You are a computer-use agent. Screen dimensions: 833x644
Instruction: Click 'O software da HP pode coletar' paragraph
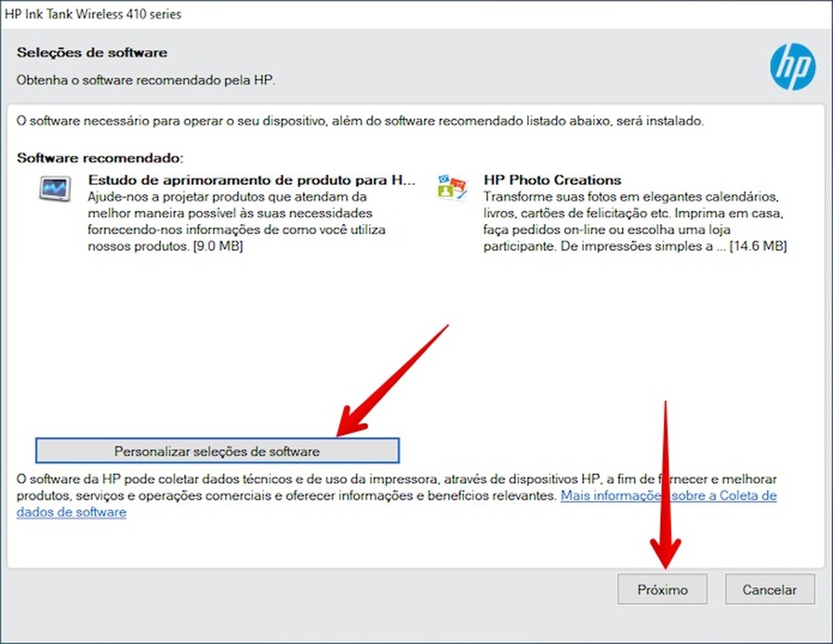[397, 495]
